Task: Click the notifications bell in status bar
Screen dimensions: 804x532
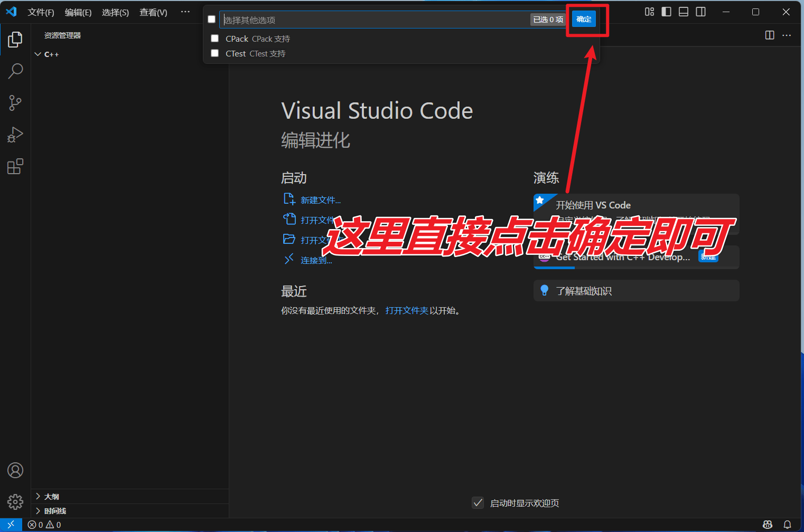Action: click(x=787, y=525)
